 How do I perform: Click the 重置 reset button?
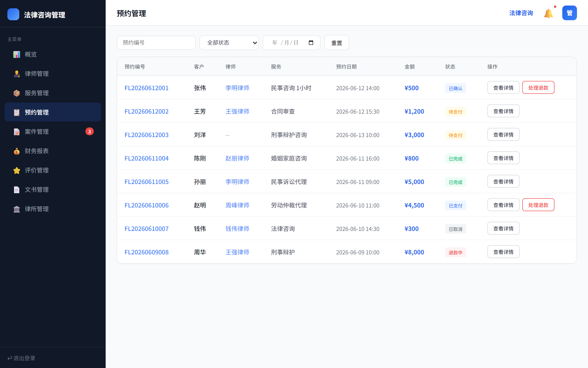pyautogui.click(x=336, y=43)
